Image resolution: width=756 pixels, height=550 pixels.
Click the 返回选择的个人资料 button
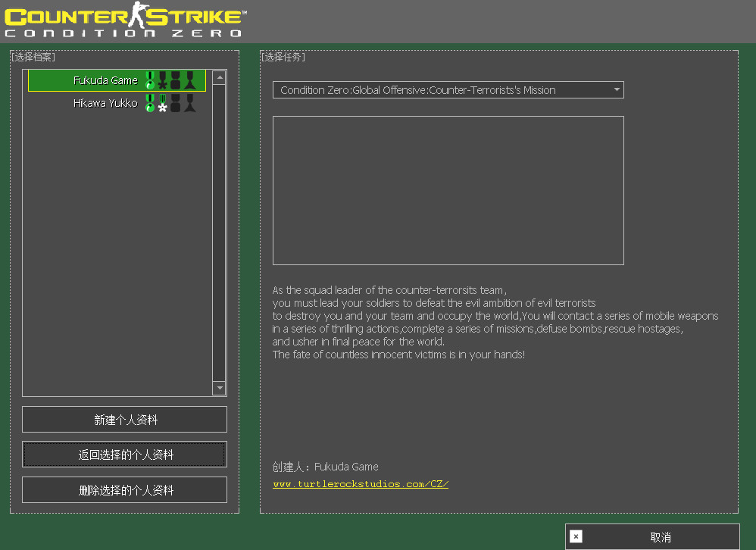(x=124, y=454)
